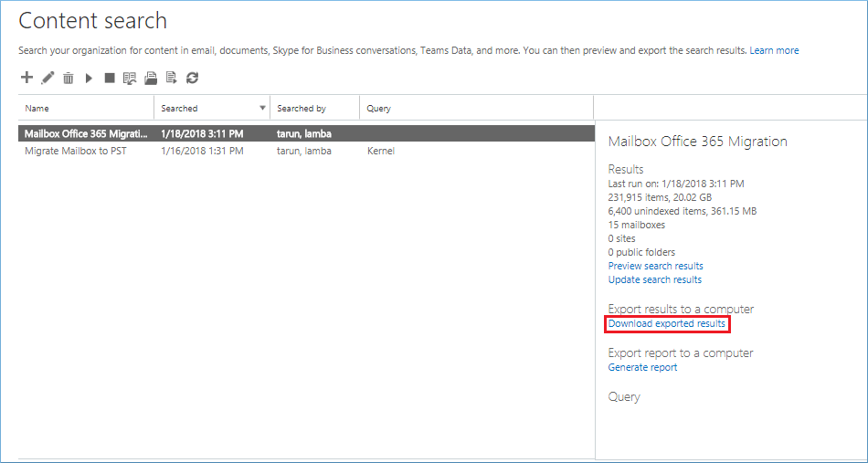Stop the running search with the square icon
Screen dimensions: 868x463
[x=109, y=78]
